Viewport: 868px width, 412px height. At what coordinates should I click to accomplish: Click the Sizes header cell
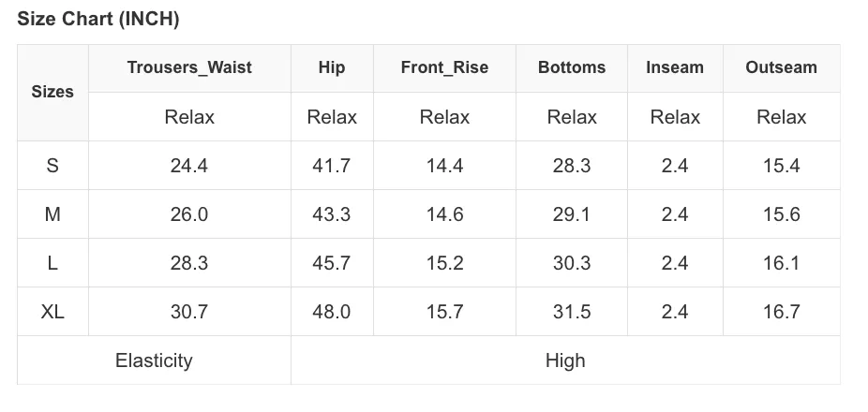pos(52,93)
